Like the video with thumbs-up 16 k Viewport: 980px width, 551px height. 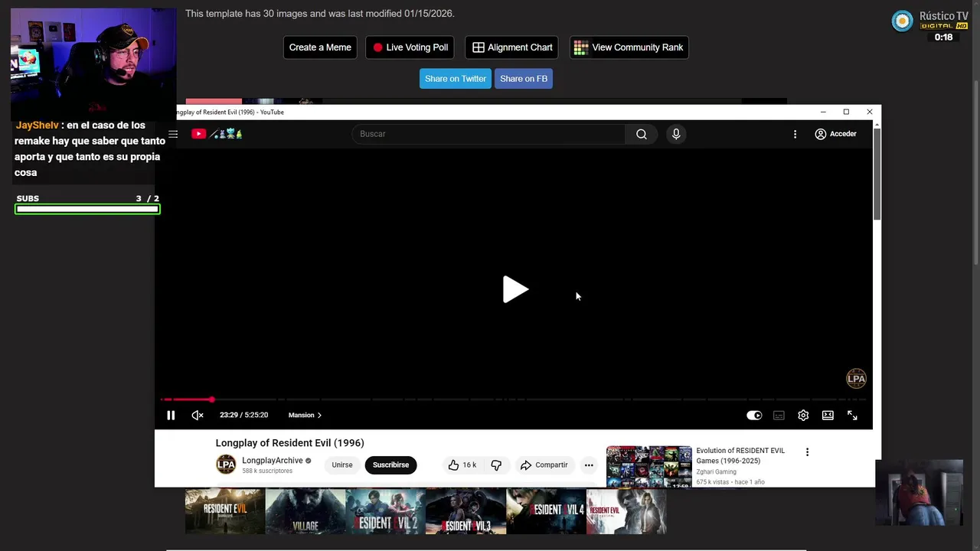pyautogui.click(x=462, y=465)
